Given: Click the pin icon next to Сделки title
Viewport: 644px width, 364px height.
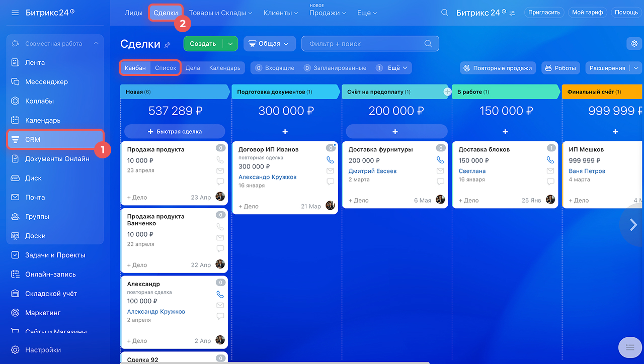Looking at the screenshot, I should 168,45.
